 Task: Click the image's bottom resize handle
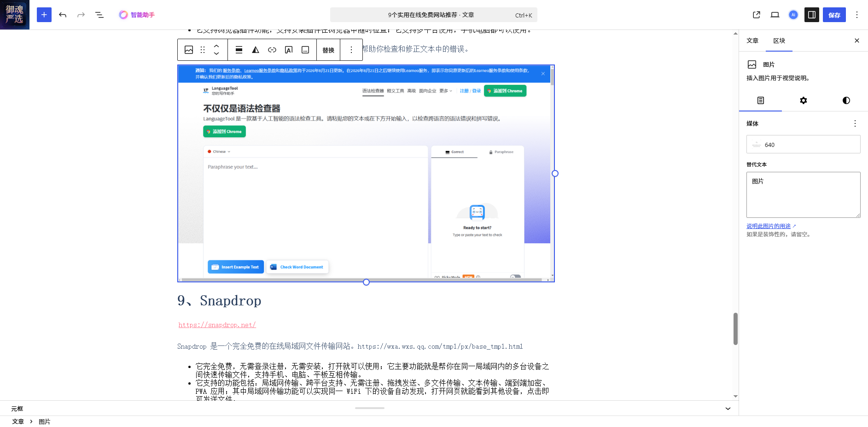point(366,282)
